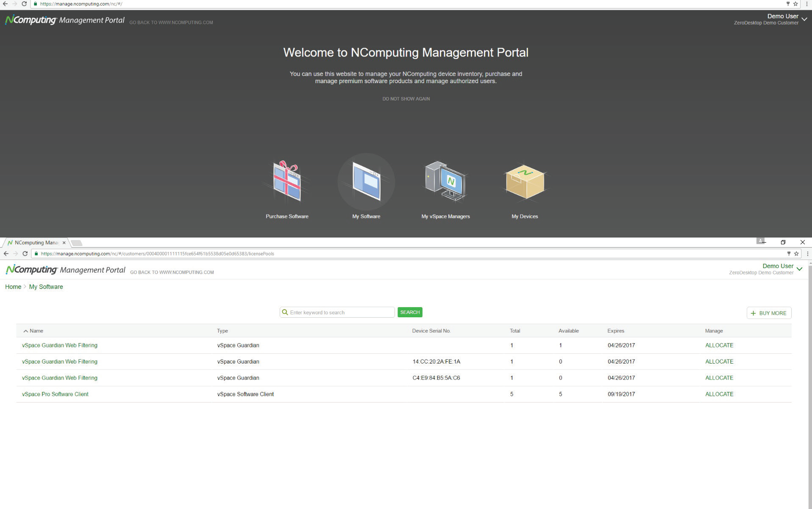Click GO BACK TO WWW.NCOMPUTING.COM in top window

pos(171,22)
